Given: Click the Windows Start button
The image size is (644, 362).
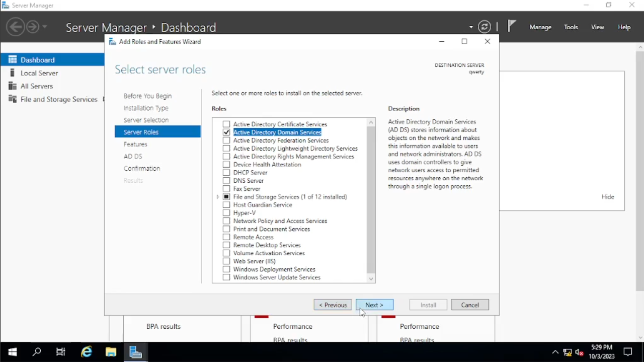Looking at the screenshot, I should click(13, 352).
